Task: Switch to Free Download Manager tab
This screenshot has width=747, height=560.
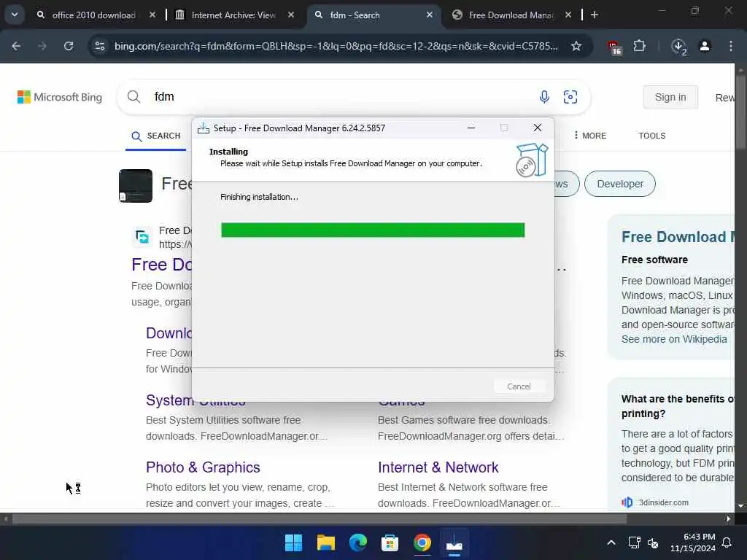Action: pyautogui.click(x=511, y=15)
